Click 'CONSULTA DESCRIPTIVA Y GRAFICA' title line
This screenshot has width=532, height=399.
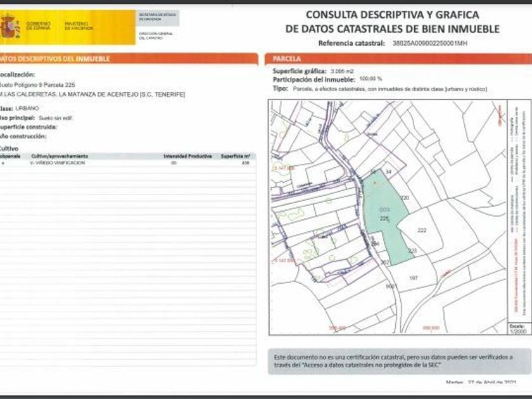(392, 15)
